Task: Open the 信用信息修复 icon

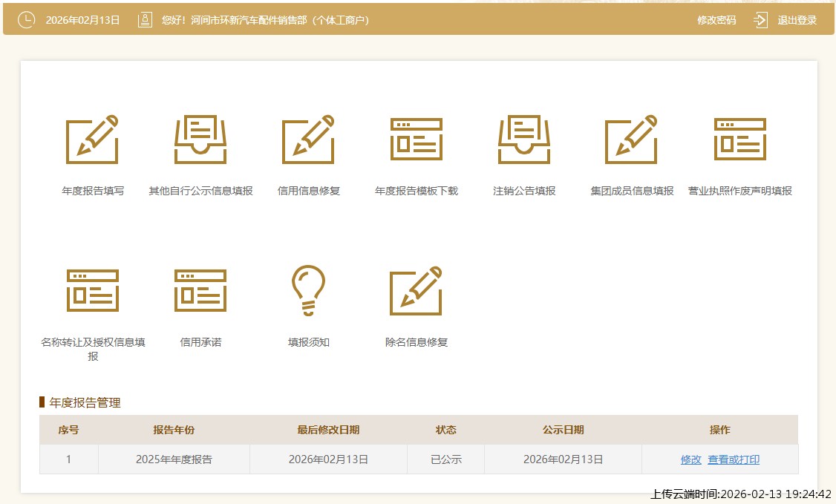Action: point(308,140)
